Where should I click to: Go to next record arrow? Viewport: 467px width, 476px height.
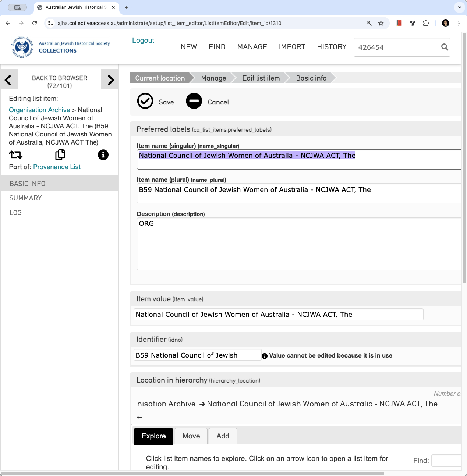[x=110, y=79]
